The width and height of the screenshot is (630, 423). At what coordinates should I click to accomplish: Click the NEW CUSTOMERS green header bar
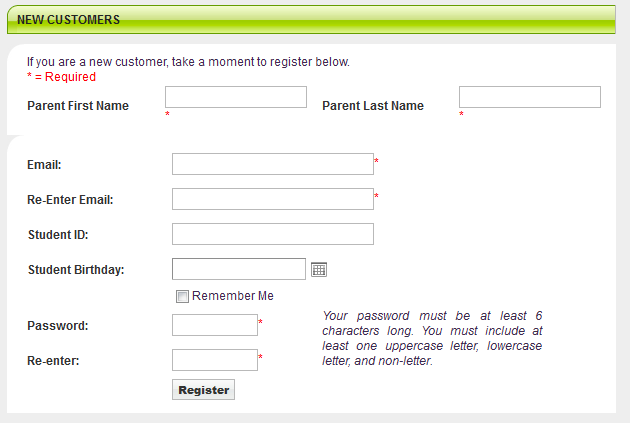pos(311,20)
